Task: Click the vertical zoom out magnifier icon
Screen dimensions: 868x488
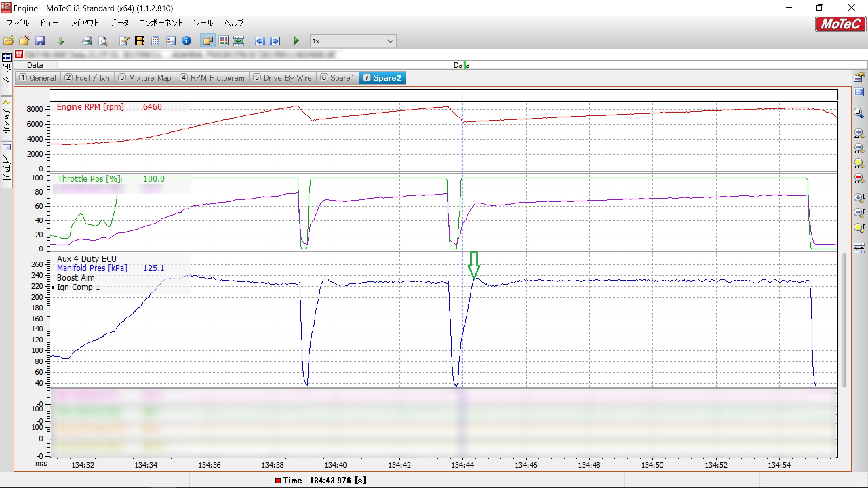Action: (x=859, y=212)
